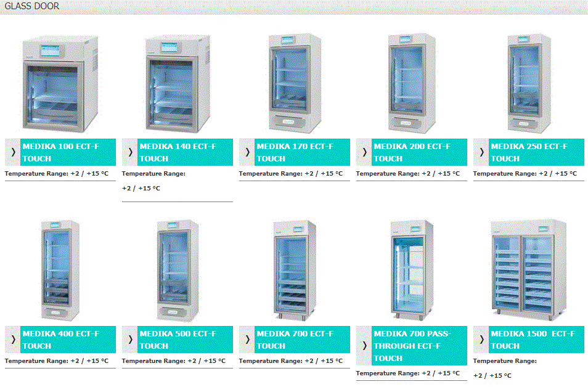Open the MEDIKA 170 ECT-F TOUCH product link
Viewport: 588px width, 387px height.
coord(302,152)
